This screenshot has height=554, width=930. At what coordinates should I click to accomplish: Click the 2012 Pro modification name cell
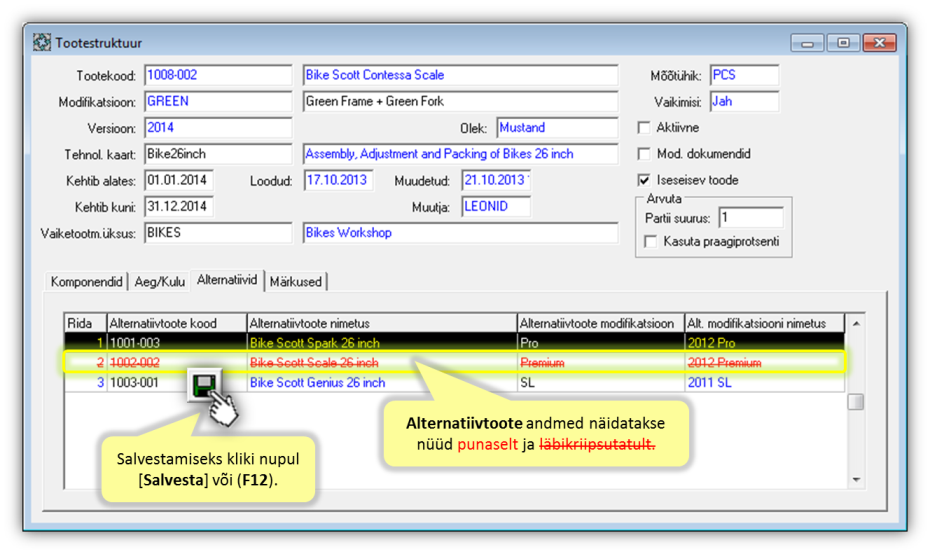point(765,343)
